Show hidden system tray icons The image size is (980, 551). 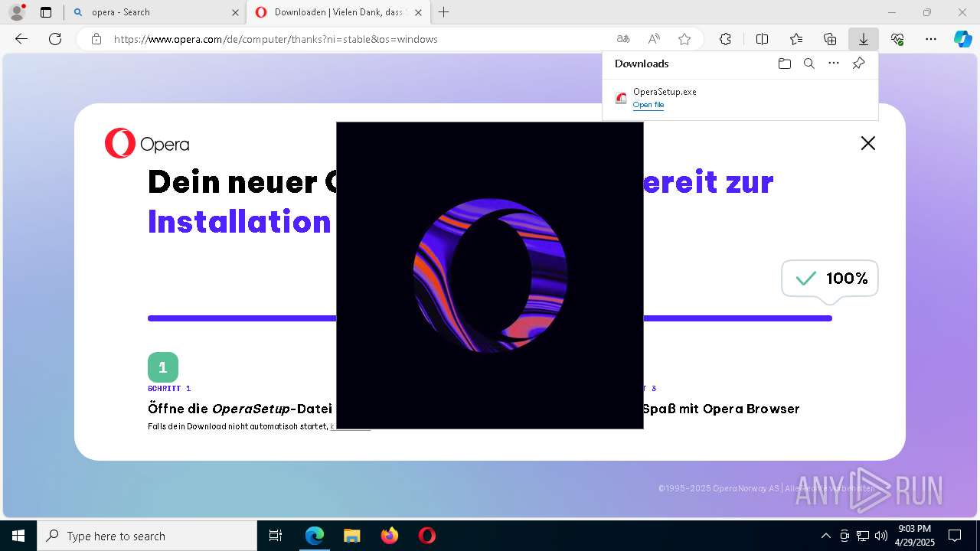pos(825,536)
